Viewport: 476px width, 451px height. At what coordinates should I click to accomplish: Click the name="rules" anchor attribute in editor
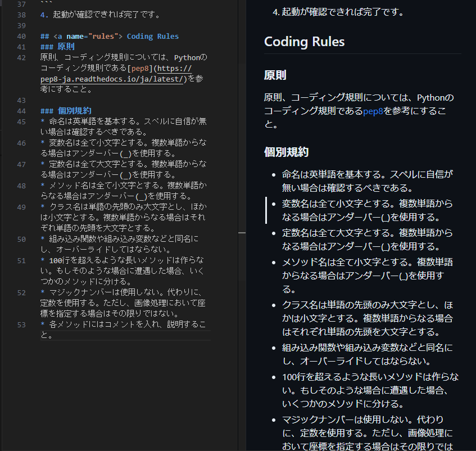92,37
